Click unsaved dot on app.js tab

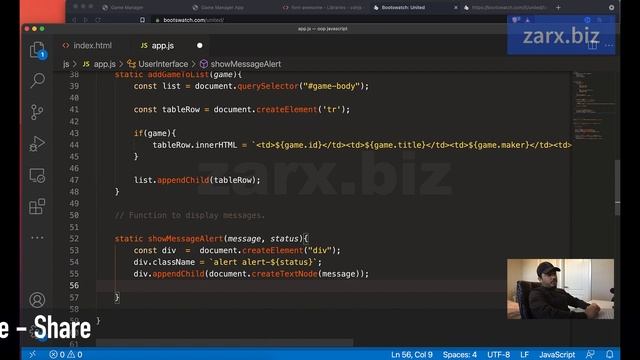tap(200, 46)
